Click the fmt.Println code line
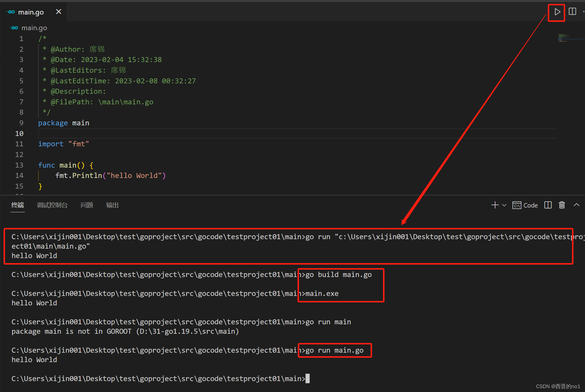Screen dimensions: 585x392 [110, 176]
